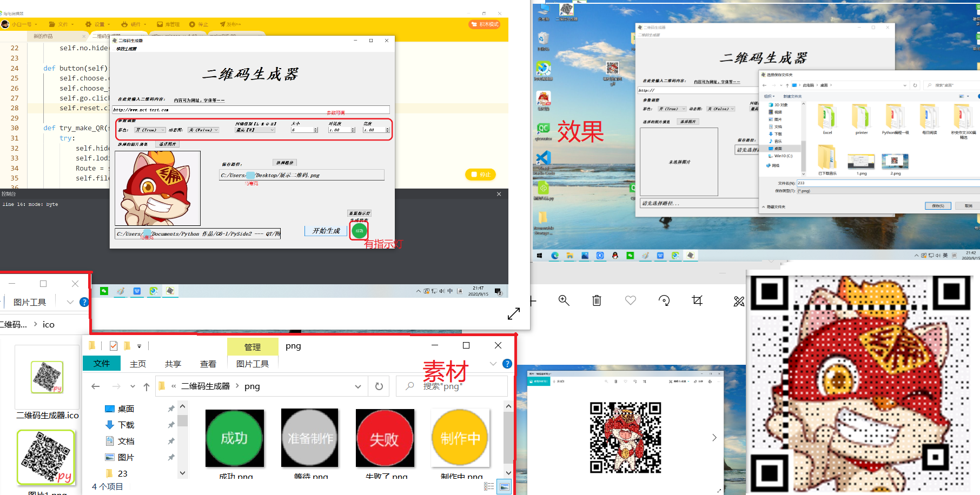
Task: Open the recent locations dropdown in png Explorer
Action: point(133,386)
